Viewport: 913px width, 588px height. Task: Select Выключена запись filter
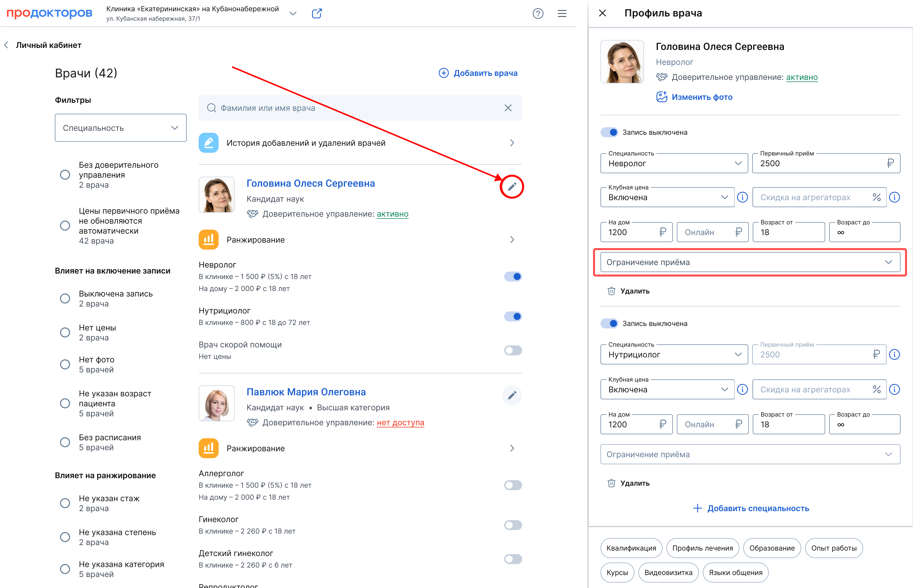point(65,298)
